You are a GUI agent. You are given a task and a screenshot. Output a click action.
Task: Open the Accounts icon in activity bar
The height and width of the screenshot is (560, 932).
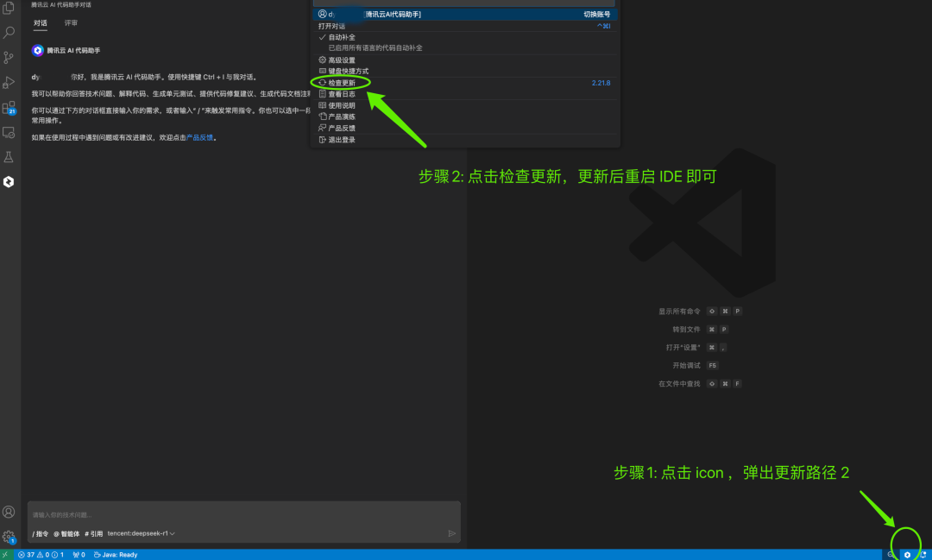[x=9, y=512]
